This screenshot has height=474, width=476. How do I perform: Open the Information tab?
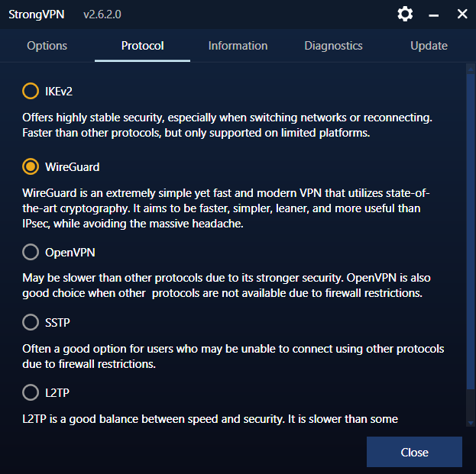point(238,46)
